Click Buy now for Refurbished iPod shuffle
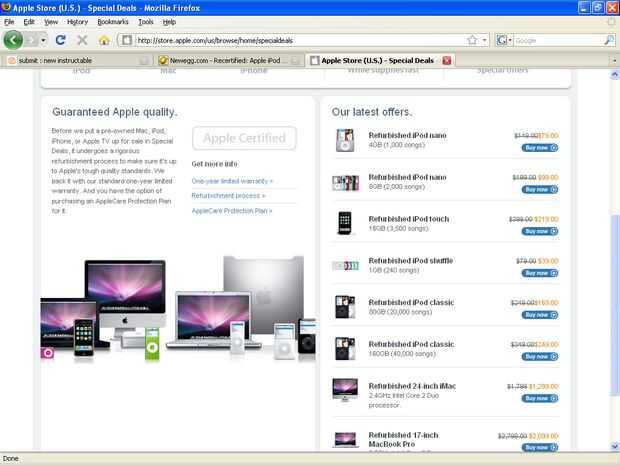 [540, 273]
